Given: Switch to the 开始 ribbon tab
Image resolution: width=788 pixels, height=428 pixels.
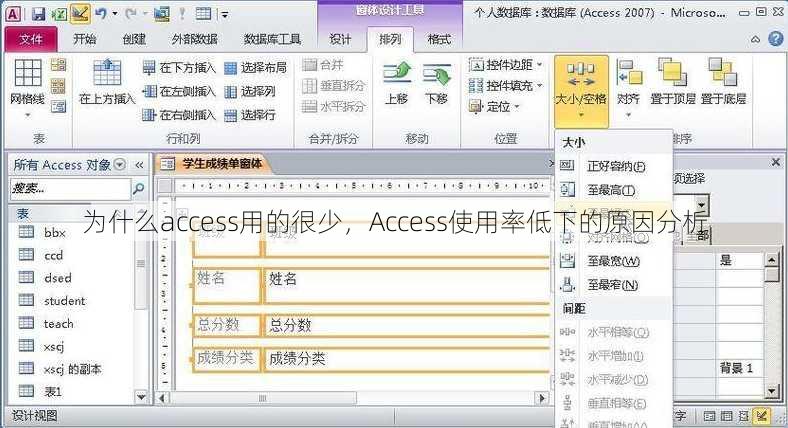Looking at the screenshot, I should tap(84, 39).
